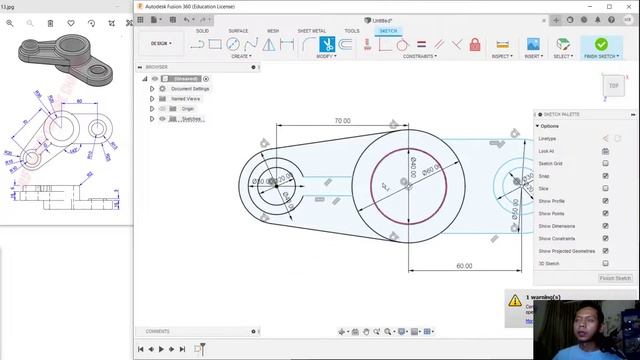Switch to the SOLID tab

(202, 31)
